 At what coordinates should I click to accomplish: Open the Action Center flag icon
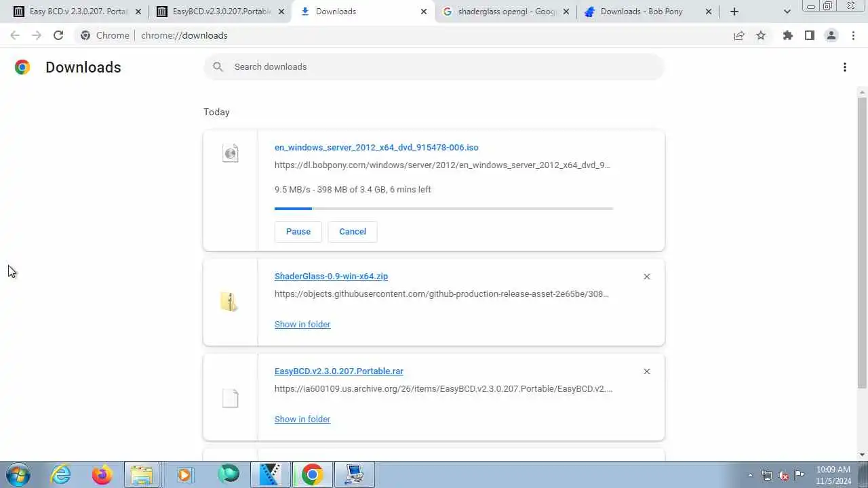[x=800, y=475]
